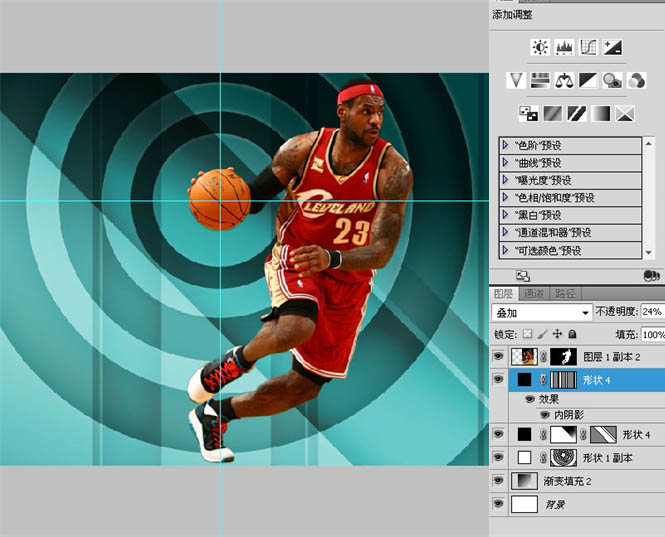Select the gradient layer mask on lower 形状 4

pos(563,434)
